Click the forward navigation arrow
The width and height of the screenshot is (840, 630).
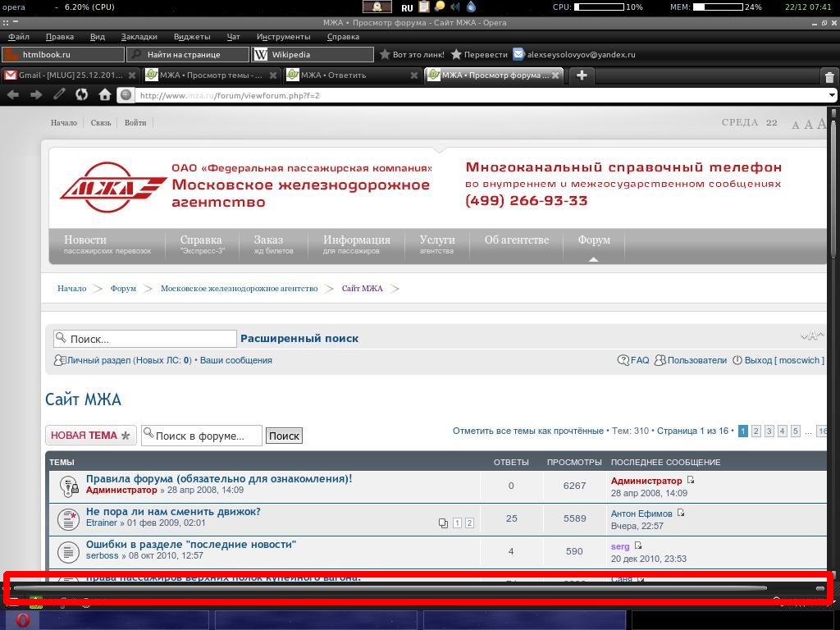36,95
